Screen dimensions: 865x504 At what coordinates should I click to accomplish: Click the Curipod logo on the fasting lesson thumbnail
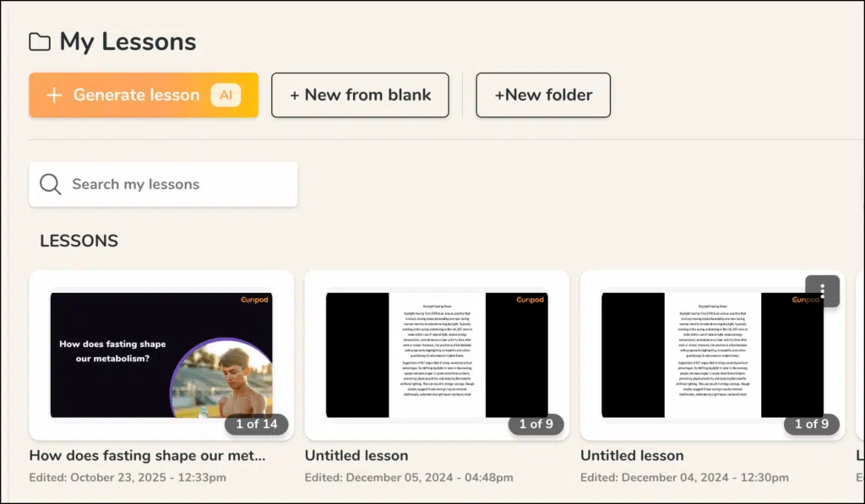click(253, 300)
